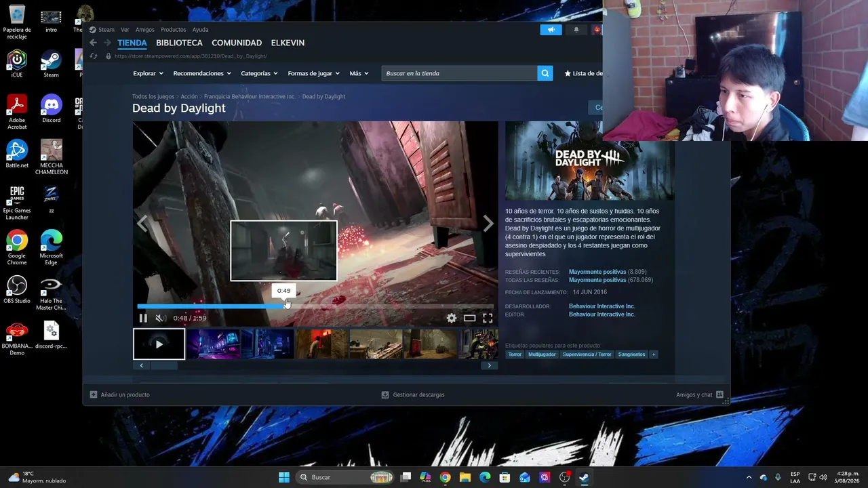Open the editor Behaviour Interactive Inc. link
Screen dimensions: 868x488
click(601, 314)
